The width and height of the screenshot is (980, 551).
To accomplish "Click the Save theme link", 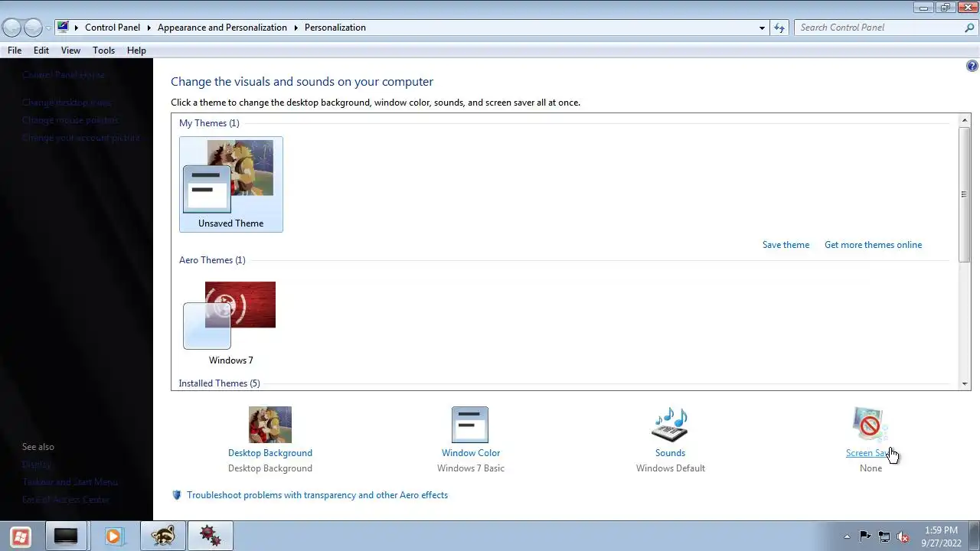I will coord(786,245).
